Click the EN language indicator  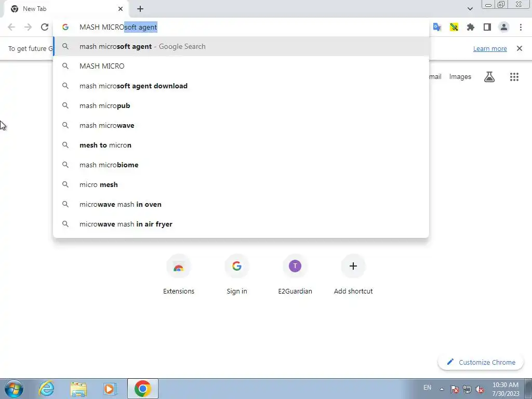coord(427,387)
